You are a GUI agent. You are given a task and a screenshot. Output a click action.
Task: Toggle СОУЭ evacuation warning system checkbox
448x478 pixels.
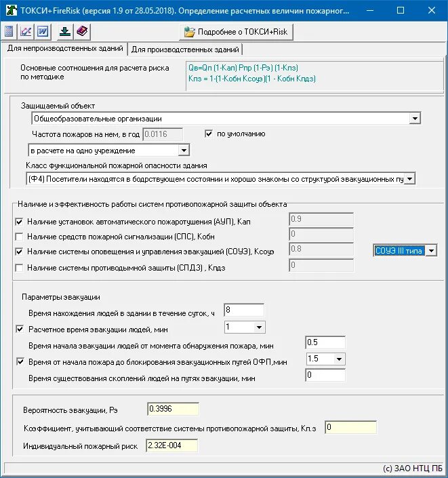pyautogui.click(x=19, y=252)
